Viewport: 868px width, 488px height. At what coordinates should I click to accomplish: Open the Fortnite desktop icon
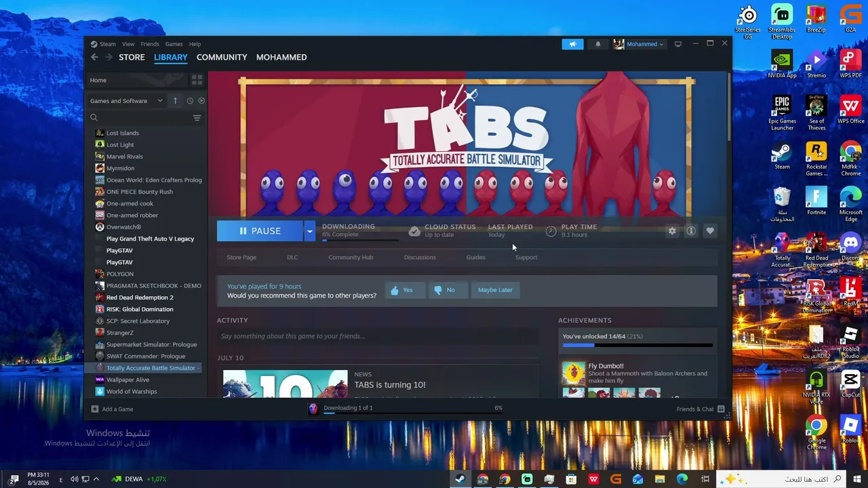pyautogui.click(x=816, y=201)
